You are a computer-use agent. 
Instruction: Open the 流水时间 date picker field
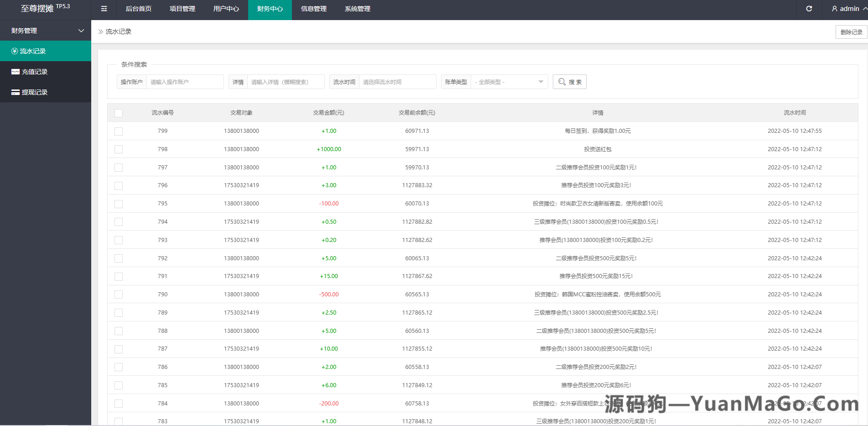tap(397, 82)
